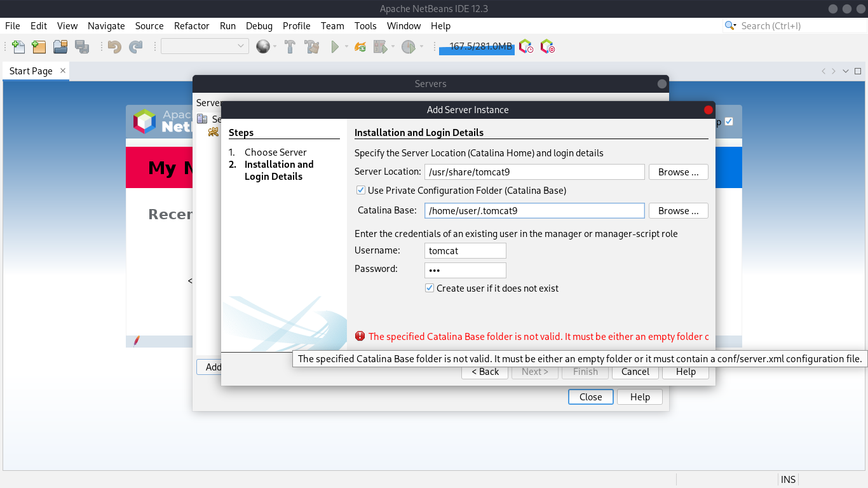Open the Refactor menu
The image size is (868, 488).
(192, 26)
